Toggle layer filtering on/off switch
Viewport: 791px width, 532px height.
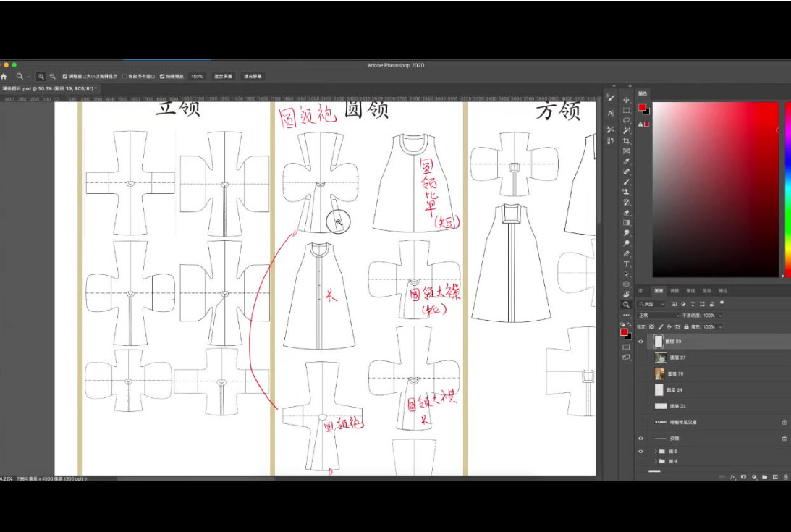point(722,303)
